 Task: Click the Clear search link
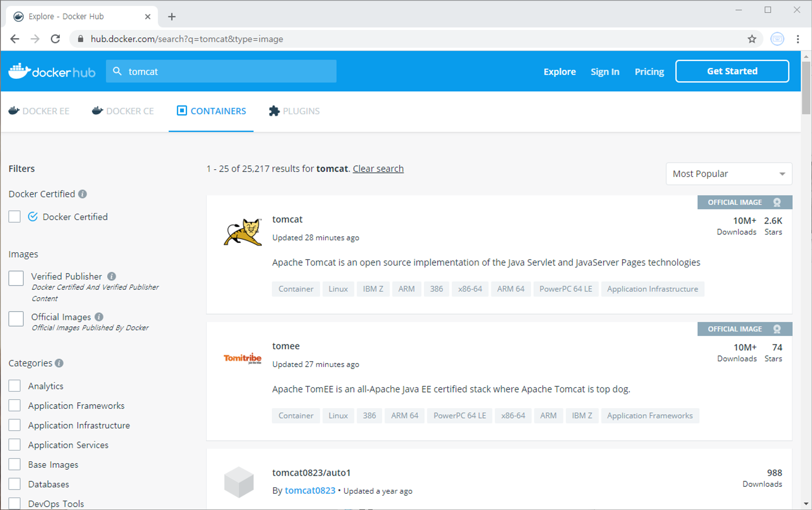point(378,169)
